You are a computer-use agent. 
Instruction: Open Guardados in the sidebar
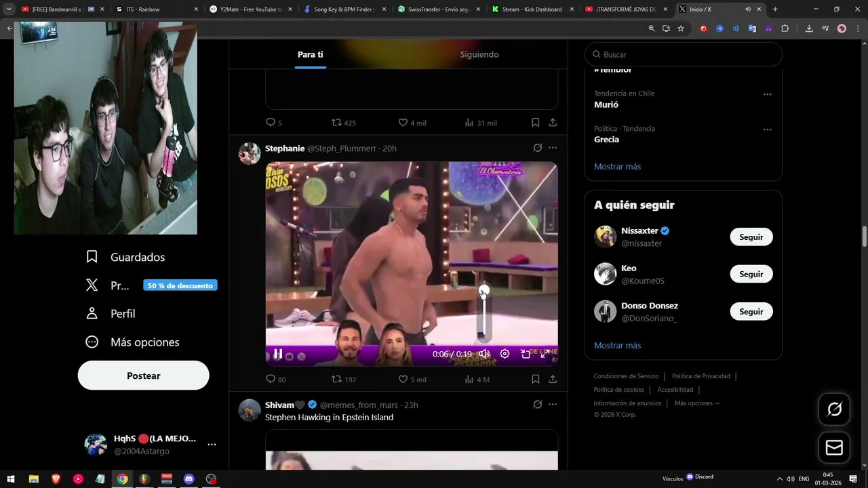point(125,257)
